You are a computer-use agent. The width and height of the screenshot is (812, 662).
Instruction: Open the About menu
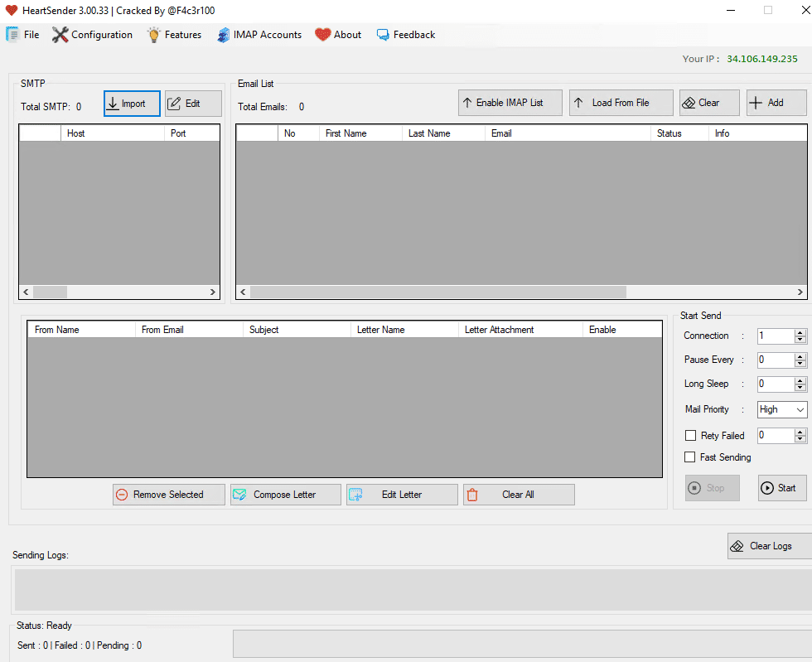coord(338,35)
